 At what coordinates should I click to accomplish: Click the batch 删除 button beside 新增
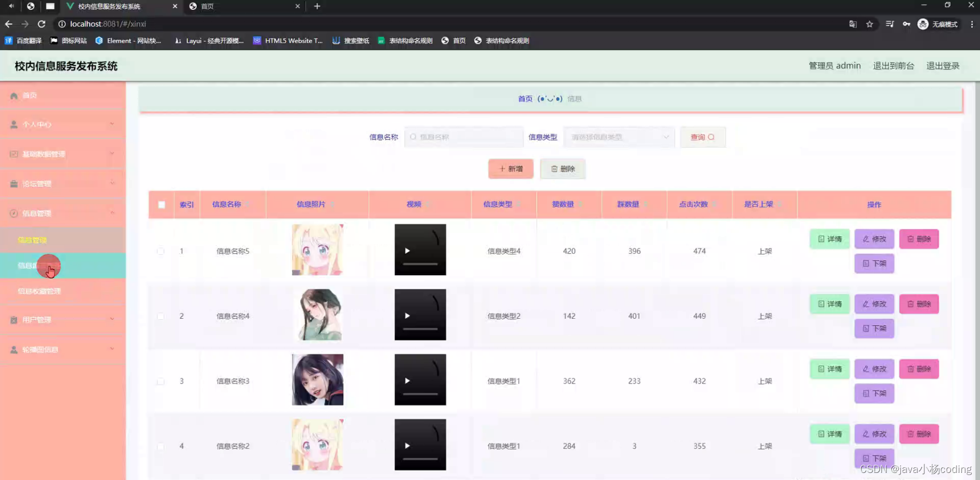(x=563, y=169)
